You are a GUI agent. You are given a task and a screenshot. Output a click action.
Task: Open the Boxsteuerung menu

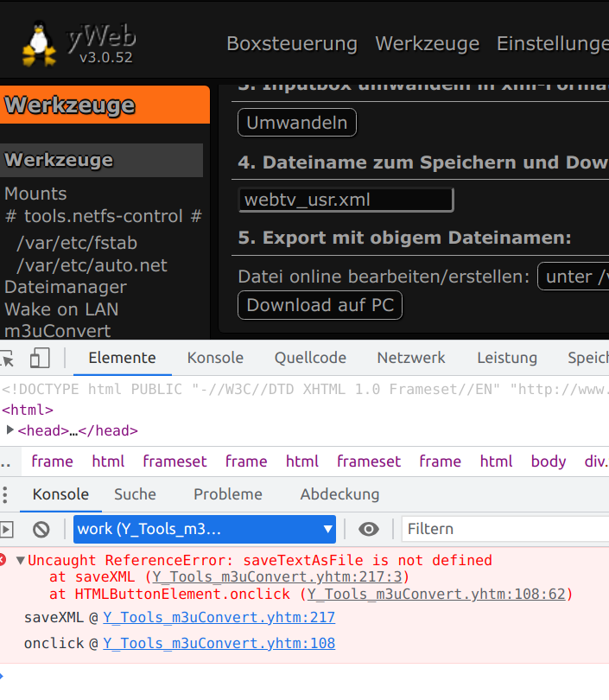pos(291,43)
